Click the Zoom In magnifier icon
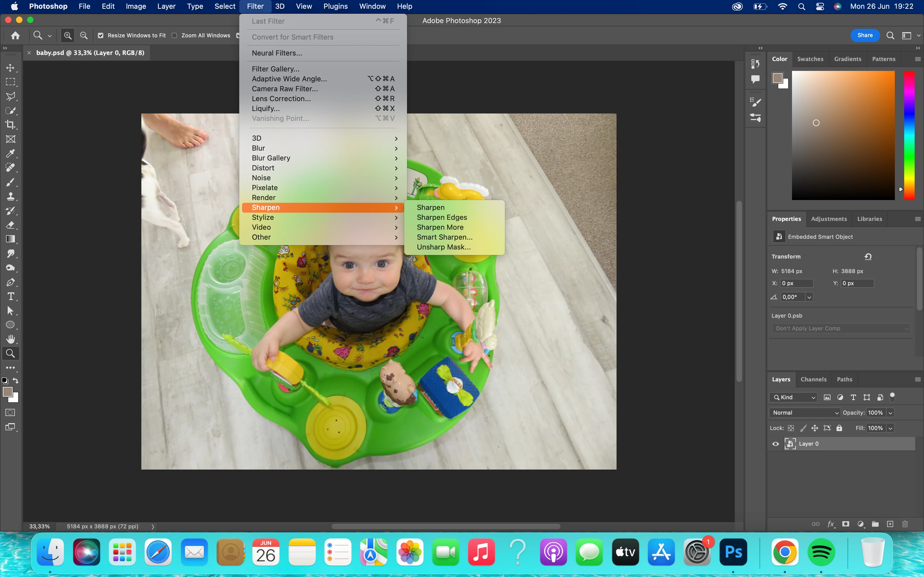Screen dimensions: 924x577 [68, 35]
